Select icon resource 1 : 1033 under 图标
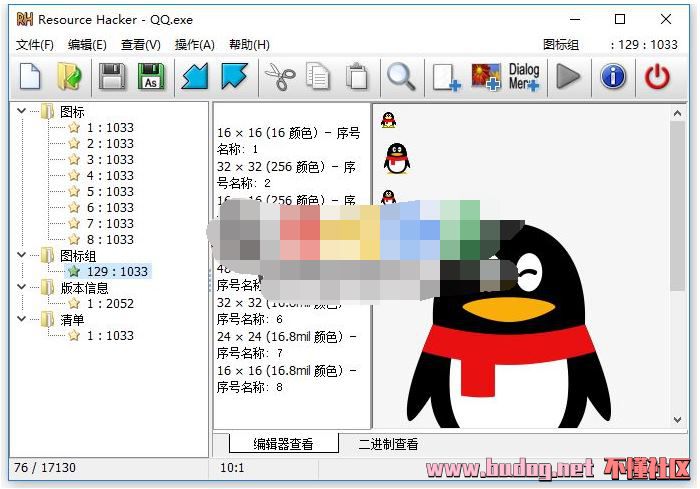The width and height of the screenshot is (700, 489). point(110,128)
